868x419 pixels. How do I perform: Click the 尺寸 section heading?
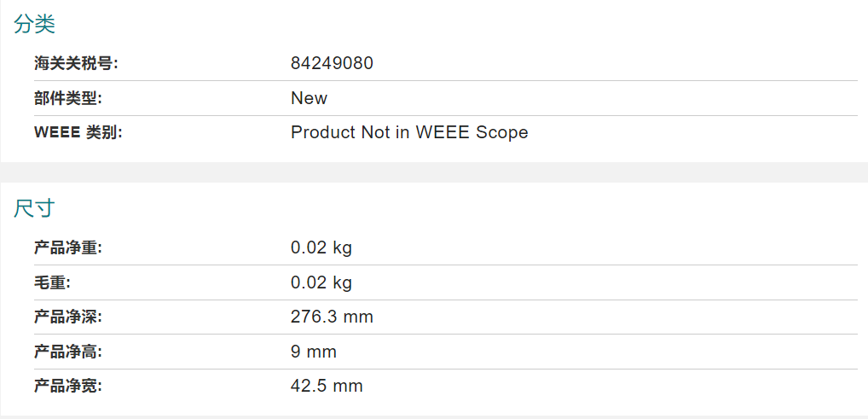pos(34,209)
